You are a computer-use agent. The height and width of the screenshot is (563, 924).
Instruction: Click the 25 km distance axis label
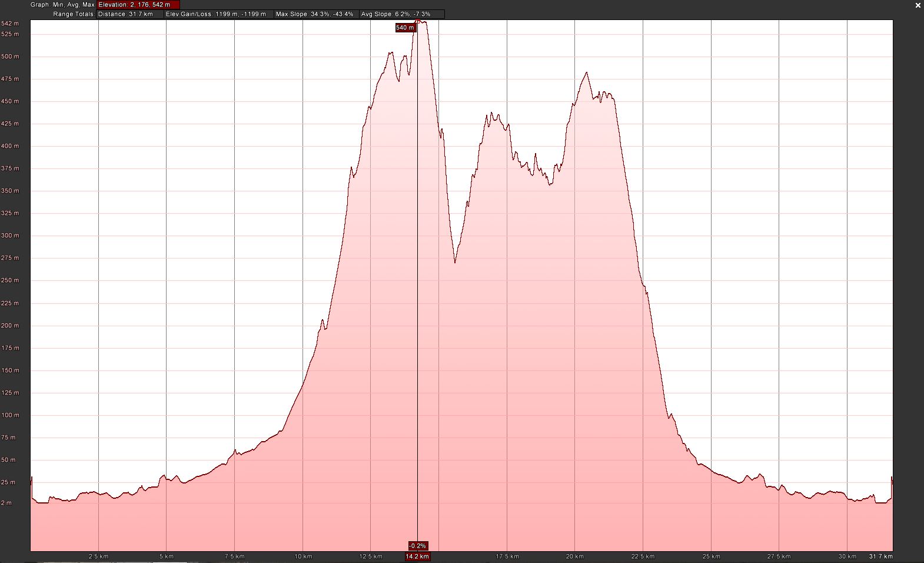711,557
